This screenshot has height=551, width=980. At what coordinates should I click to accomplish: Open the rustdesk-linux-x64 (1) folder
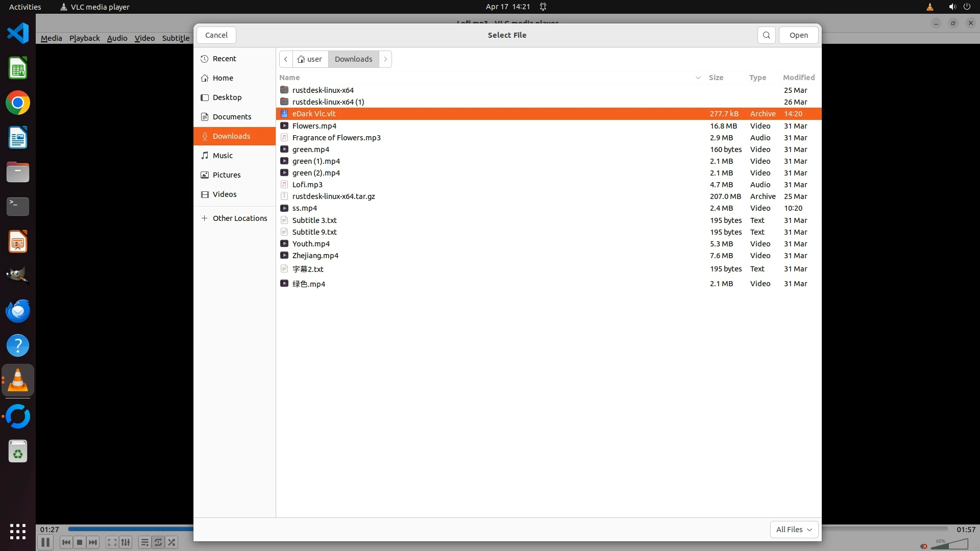(x=328, y=102)
